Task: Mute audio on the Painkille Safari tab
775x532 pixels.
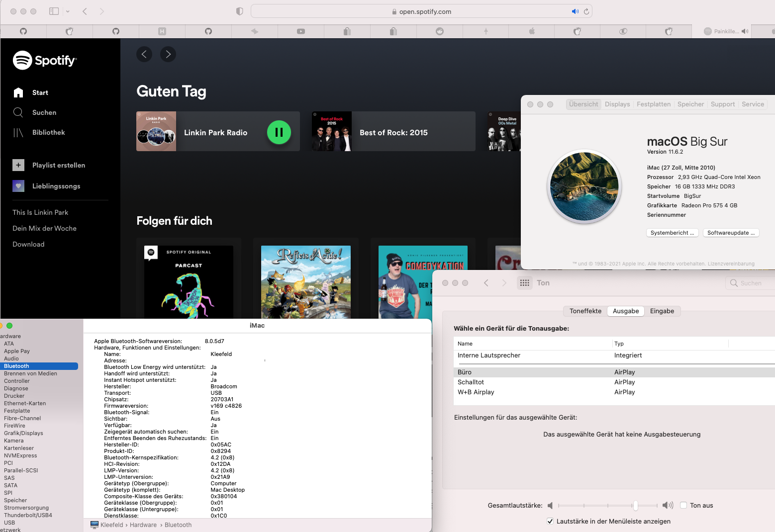Action: click(x=745, y=31)
